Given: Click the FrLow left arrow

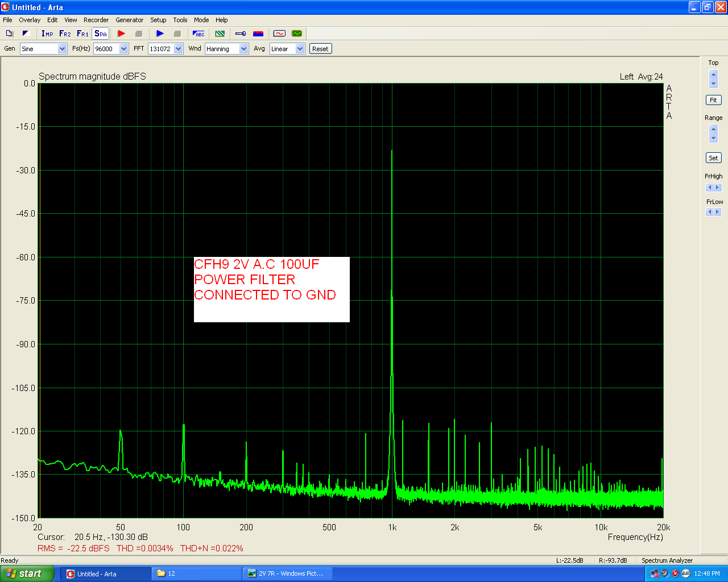Looking at the screenshot, I should tap(710, 212).
